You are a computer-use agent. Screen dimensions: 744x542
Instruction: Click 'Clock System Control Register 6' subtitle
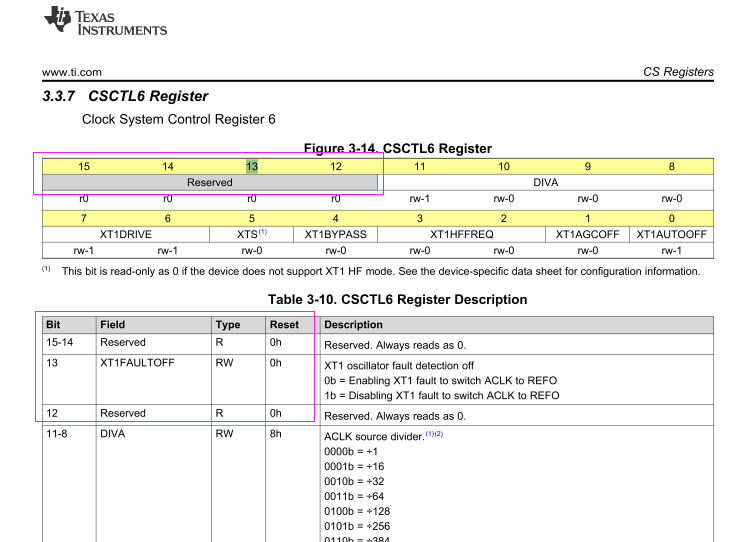point(178,119)
